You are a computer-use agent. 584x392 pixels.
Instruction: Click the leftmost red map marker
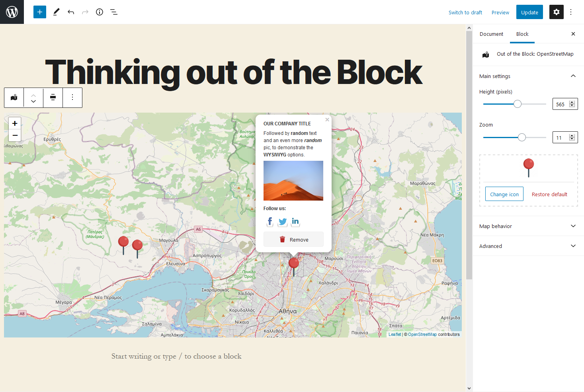123,245
